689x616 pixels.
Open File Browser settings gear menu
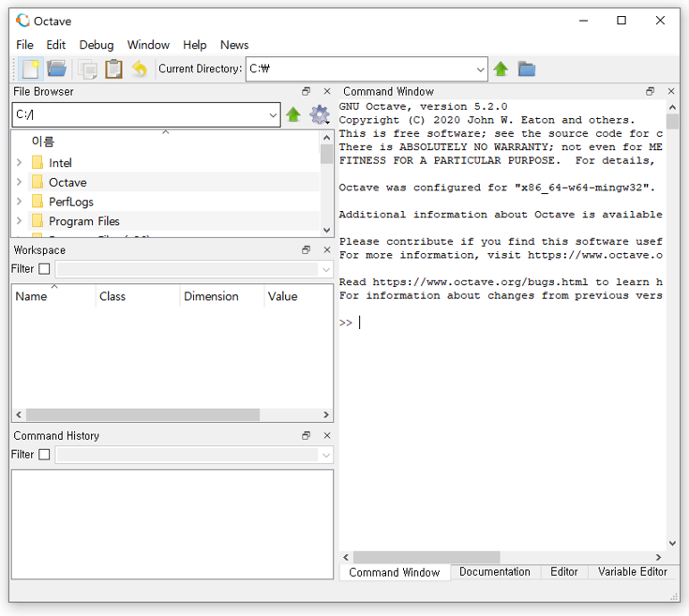pyautogui.click(x=320, y=114)
